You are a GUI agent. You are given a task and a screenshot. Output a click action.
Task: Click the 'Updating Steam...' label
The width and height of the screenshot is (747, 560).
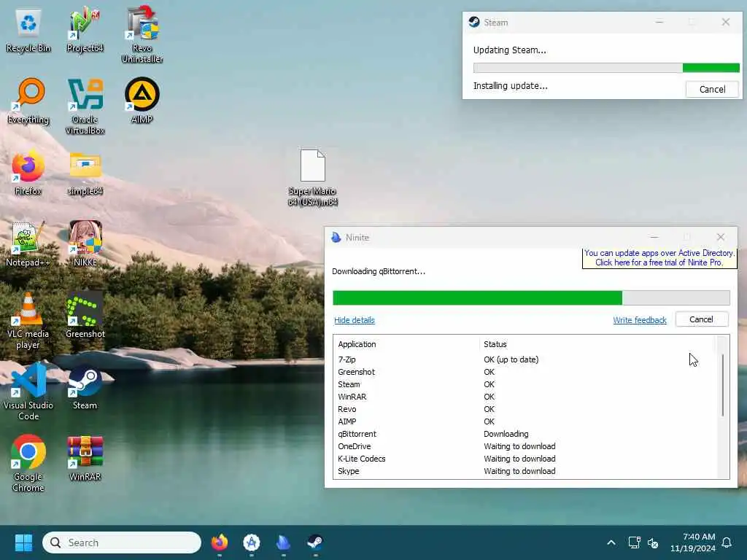coord(509,50)
